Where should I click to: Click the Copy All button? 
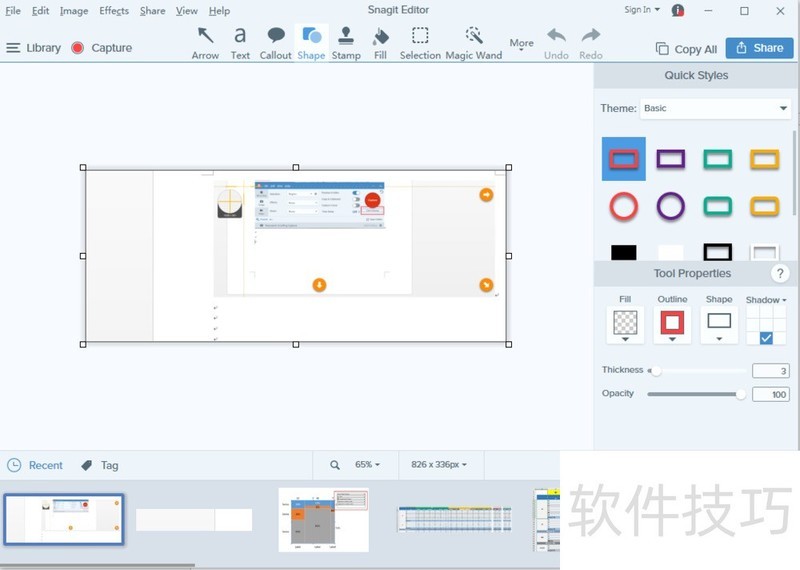pyautogui.click(x=686, y=49)
